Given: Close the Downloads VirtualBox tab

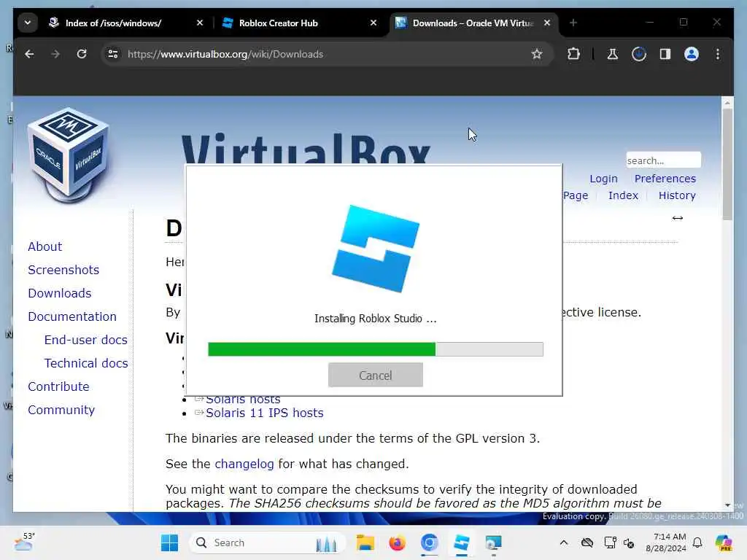Looking at the screenshot, I should point(547,23).
